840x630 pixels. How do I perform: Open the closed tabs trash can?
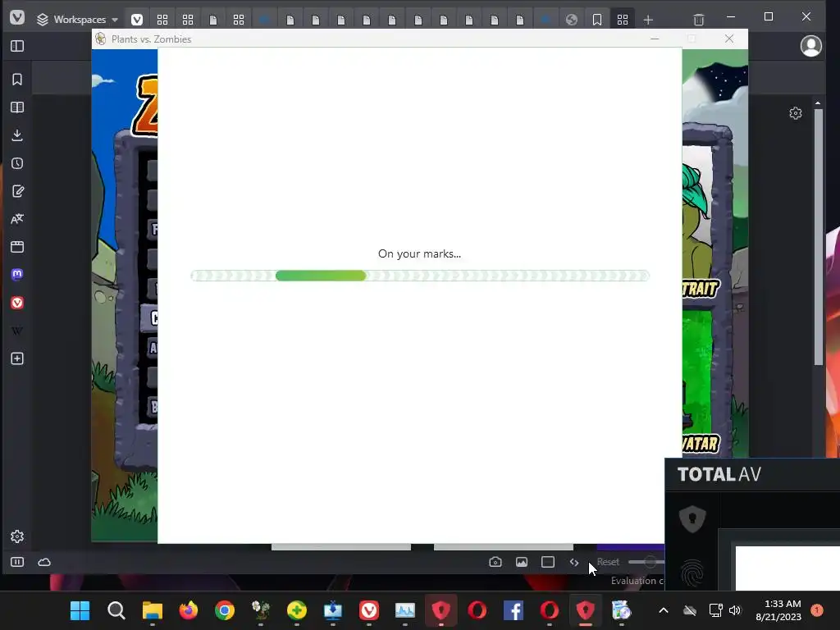point(699,20)
